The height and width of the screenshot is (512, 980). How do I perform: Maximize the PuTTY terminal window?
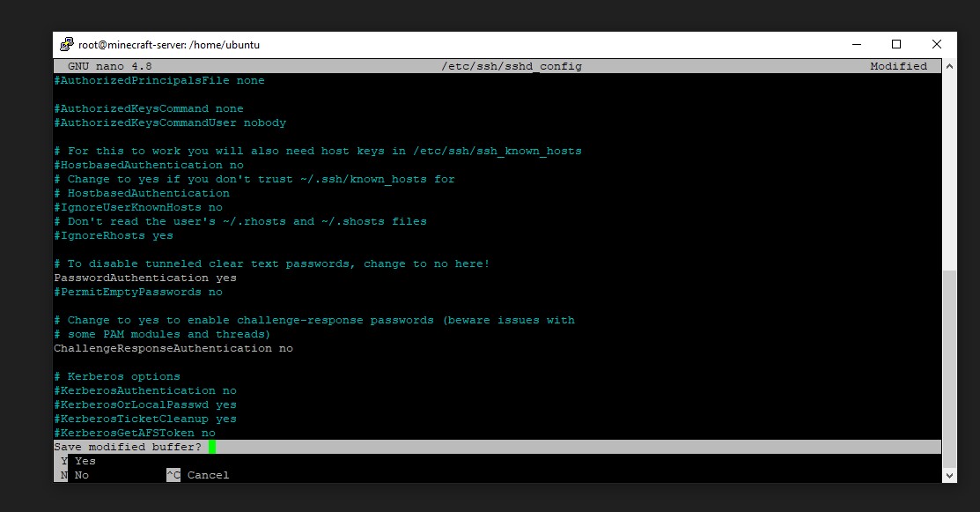point(896,44)
